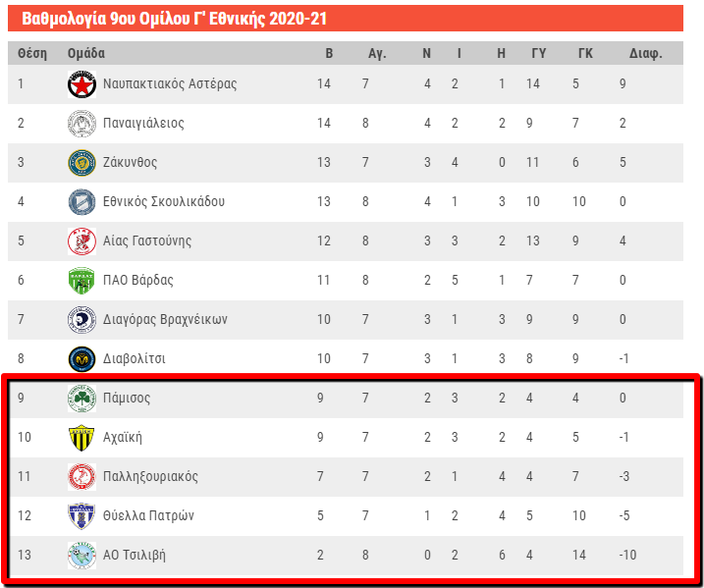Click the ΑΟ Τσιλιβή team logo
This screenshot has height=588, width=704.
coord(81,556)
